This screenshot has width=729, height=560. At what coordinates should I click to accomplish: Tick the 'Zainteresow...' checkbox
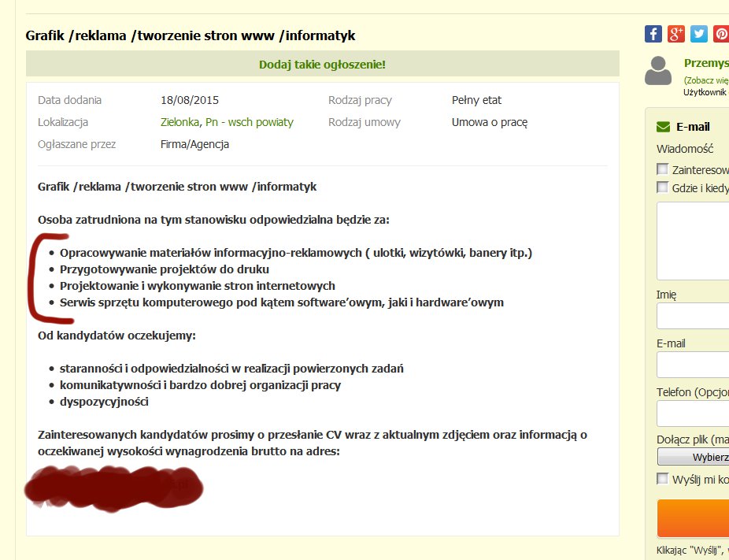tap(663, 169)
